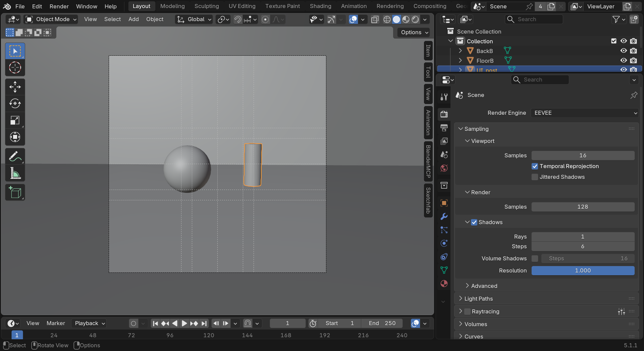The height and width of the screenshot is (351, 644).
Task: Select the Select Box tool
Action: [x=15, y=51]
